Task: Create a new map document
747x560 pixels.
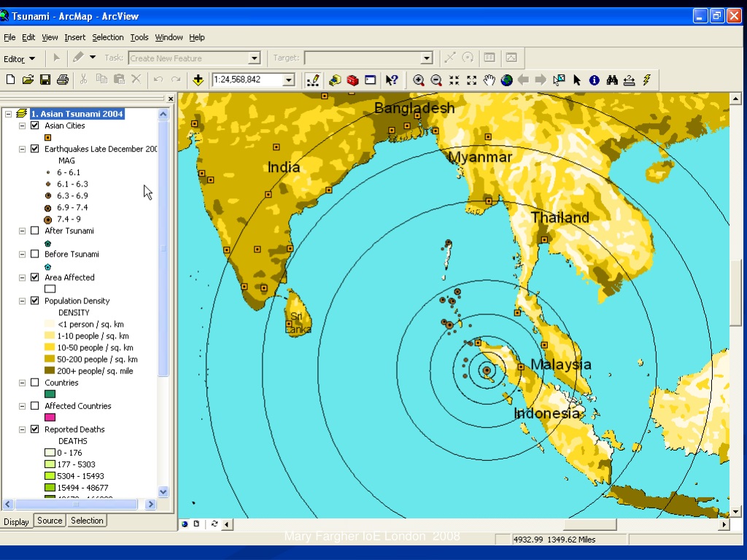Action: point(10,80)
